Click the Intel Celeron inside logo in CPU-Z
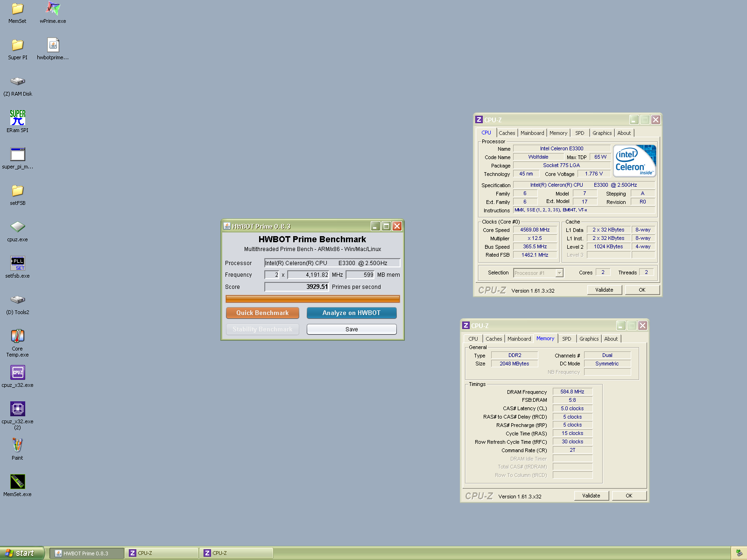747x560 pixels. point(634,161)
